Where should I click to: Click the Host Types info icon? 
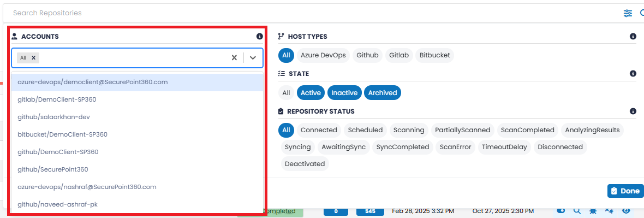tap(633, 37)
